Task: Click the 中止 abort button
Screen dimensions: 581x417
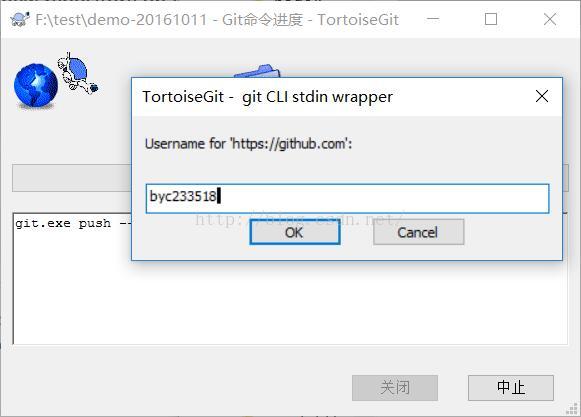Action: 511,388
